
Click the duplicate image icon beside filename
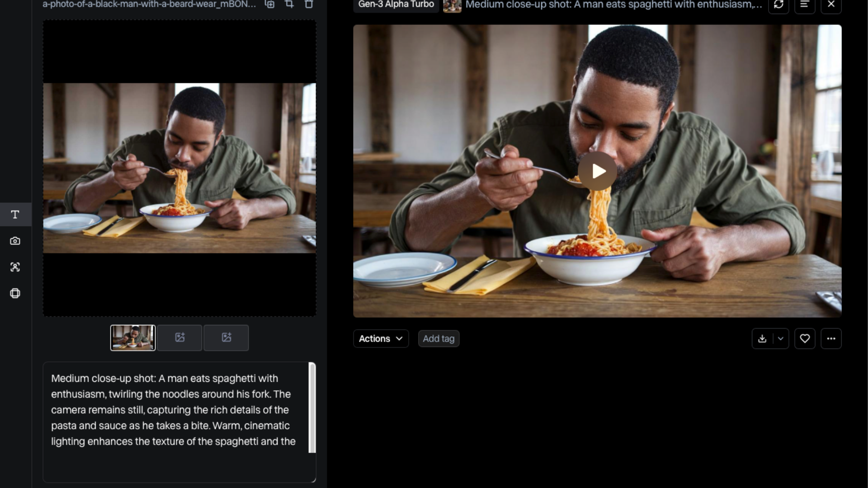(x=270, y=5)
